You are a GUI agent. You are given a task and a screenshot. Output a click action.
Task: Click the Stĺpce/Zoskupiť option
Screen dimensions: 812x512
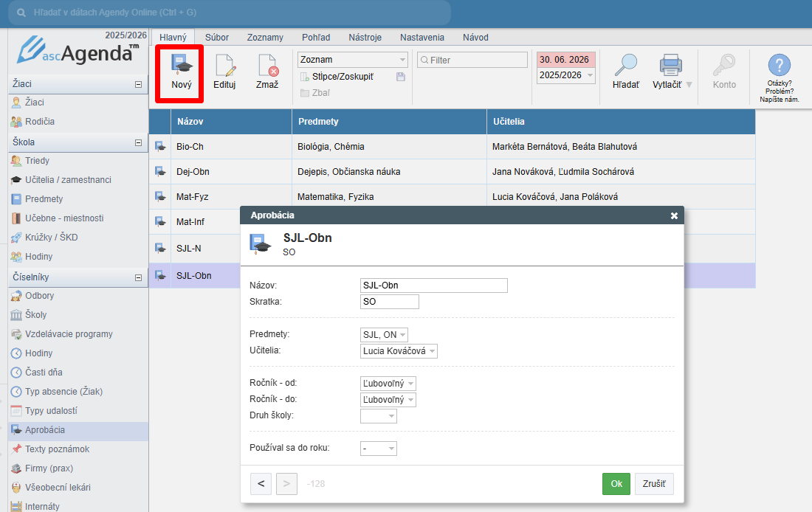click(343, 77)
